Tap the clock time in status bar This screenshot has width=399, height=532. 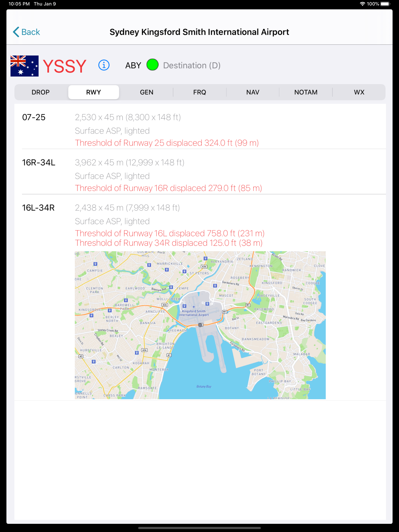click(19, 4)
